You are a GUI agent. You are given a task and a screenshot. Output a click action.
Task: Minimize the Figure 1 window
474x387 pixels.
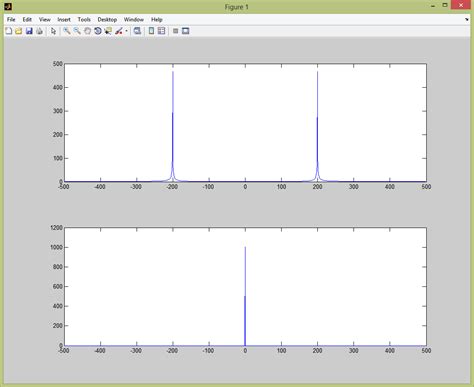click(x=433, y=6)
